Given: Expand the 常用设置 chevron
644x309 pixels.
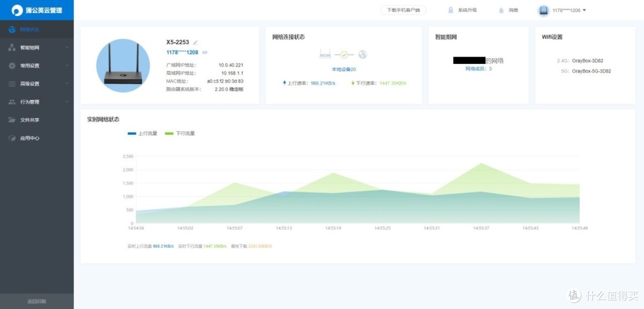Looking at the screenshot, I should click(67, 66).
